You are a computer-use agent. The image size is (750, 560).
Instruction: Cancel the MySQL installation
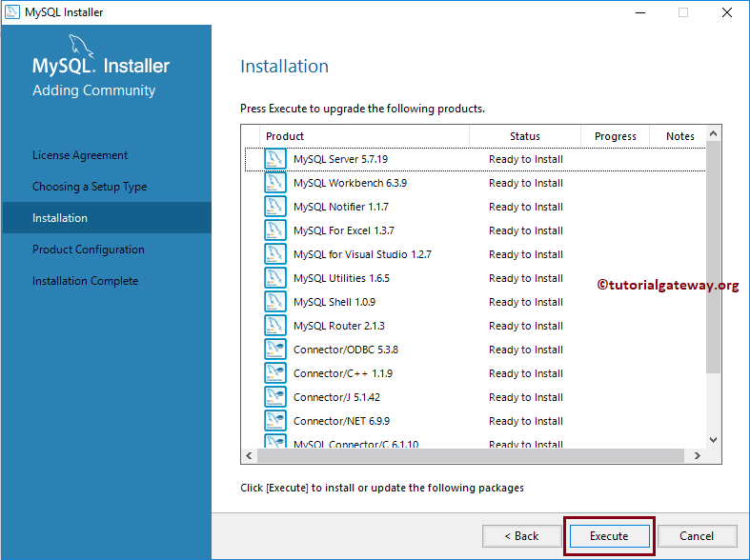pos(697,536)
